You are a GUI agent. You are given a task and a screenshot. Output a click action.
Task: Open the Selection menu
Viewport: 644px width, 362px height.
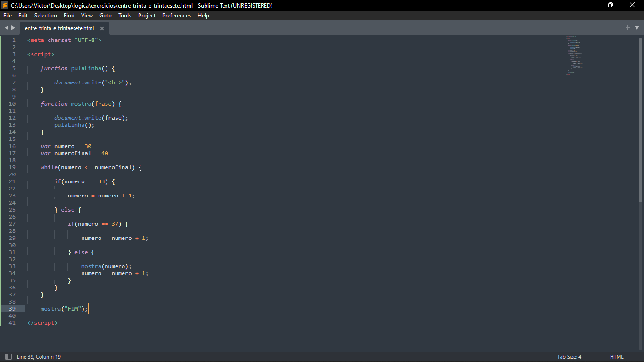[x=46, y=16]
